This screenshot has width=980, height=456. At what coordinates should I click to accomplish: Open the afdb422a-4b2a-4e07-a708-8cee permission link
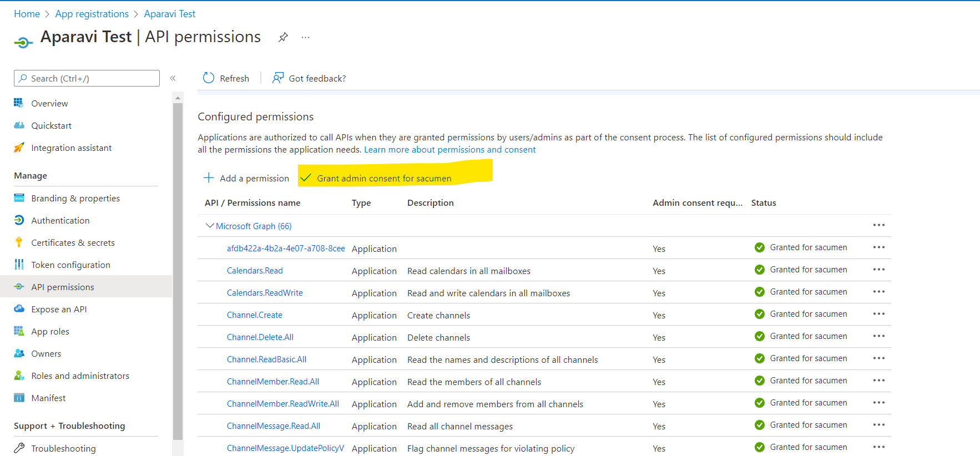(286, 248)
